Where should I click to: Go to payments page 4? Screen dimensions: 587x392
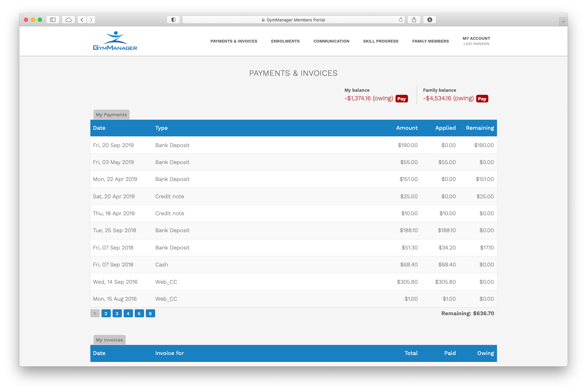pos(128,313)
